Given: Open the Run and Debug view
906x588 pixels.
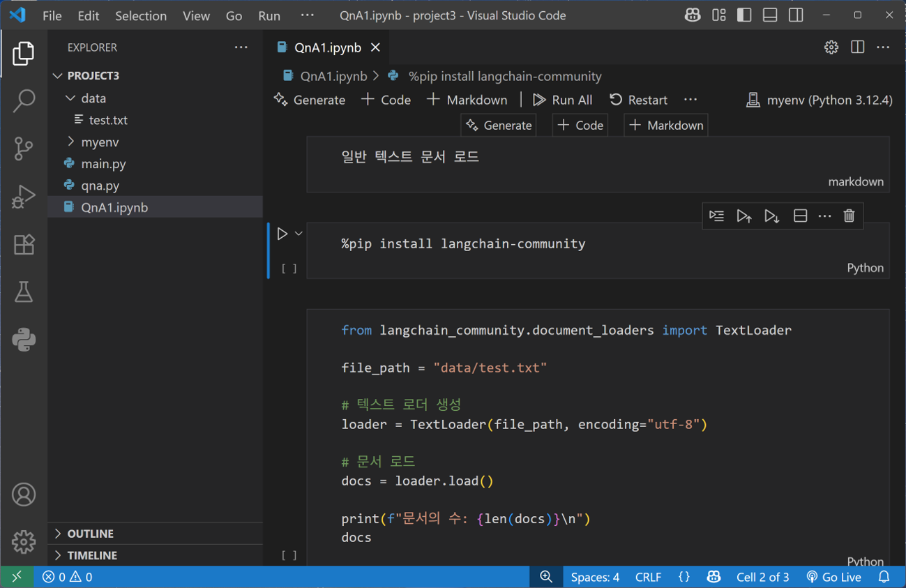Looking at the screenshot, I should [24, 196].
